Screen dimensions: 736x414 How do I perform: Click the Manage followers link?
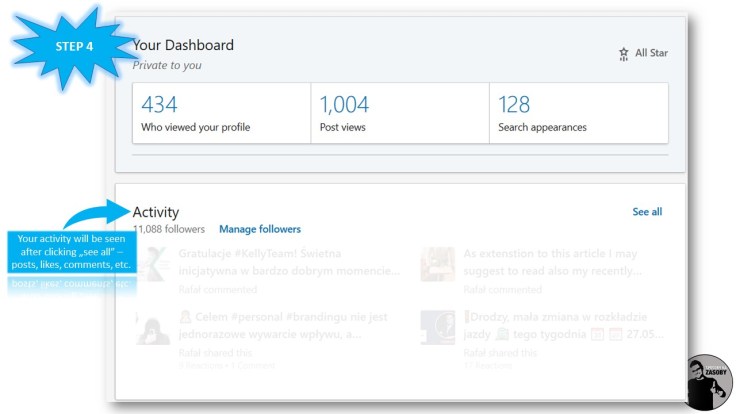pos(259,229)
